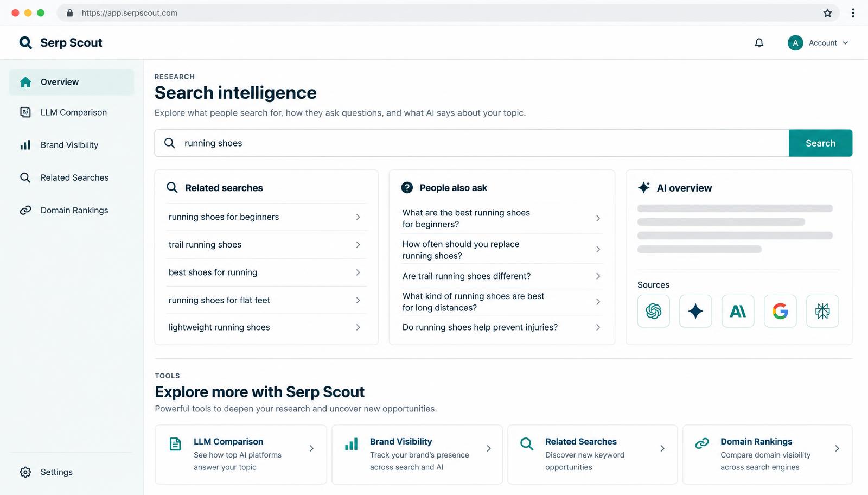Open Related Searches tool card arrow
Image resolution: width=868 pixels, height=495 pixels.
662,448
